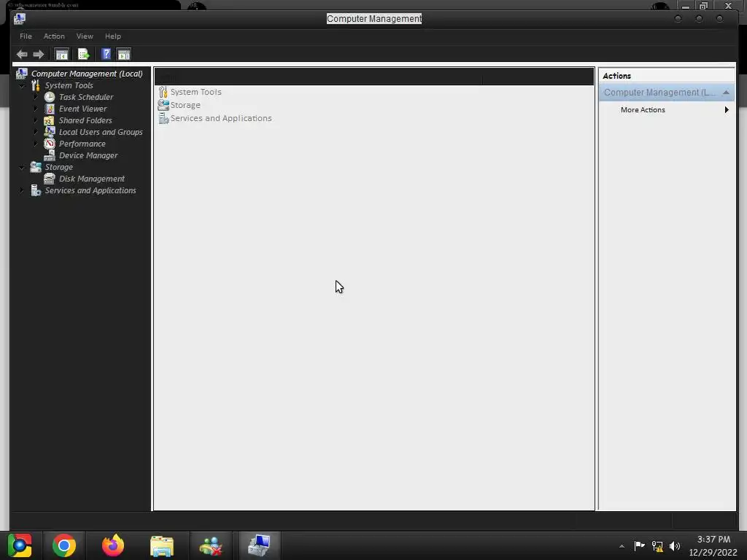Toggle the Show/Hide Action Pane toolbar icon
747x560 pixels.
(124, 54)
